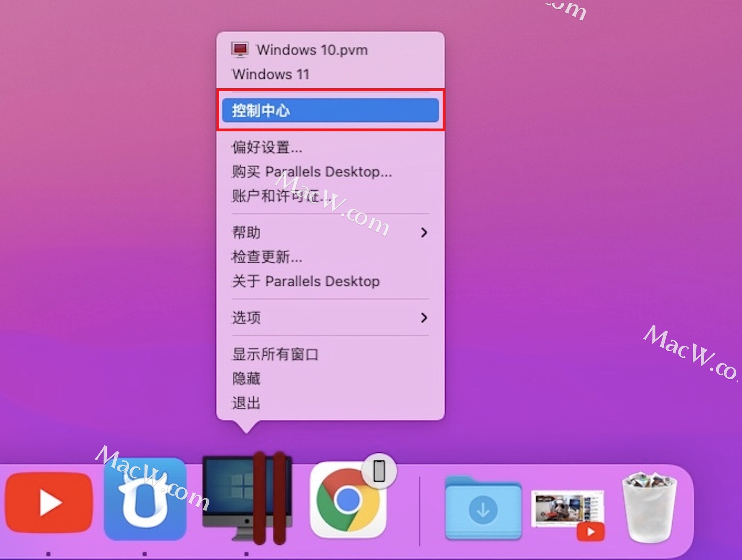Screen dimensions: 742x560
Task: Click 退出 to quit Parallels
Action: click(330, 403)
